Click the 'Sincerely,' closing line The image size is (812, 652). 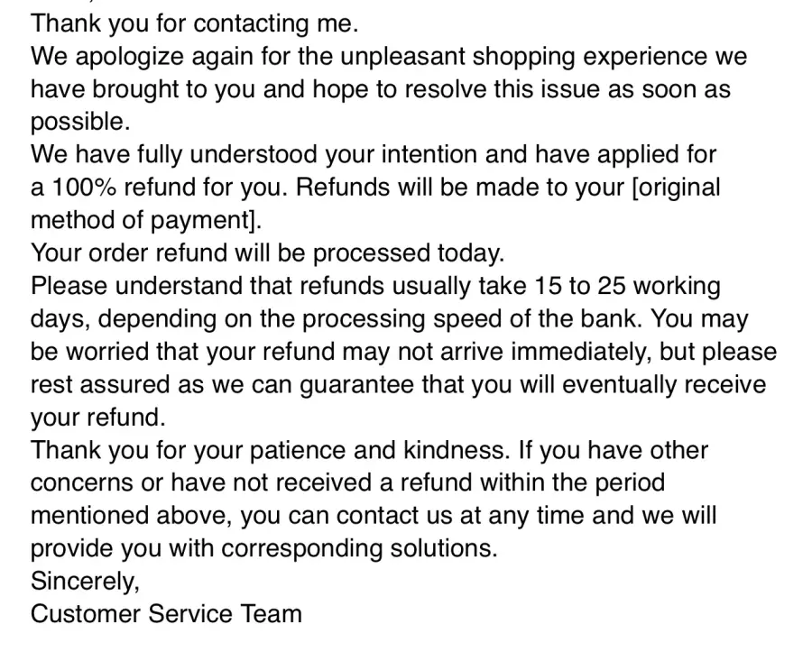coord(85,582)
